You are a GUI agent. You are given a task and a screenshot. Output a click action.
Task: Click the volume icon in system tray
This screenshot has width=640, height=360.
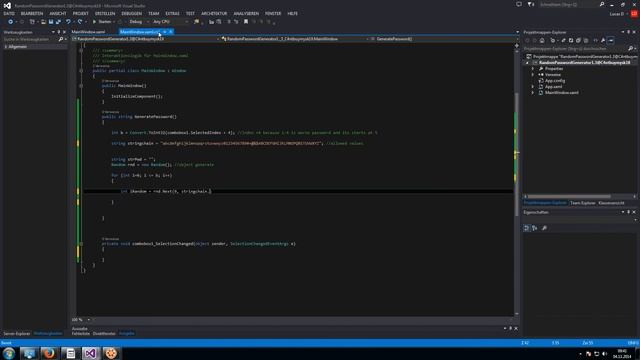[x=604, y=354]
